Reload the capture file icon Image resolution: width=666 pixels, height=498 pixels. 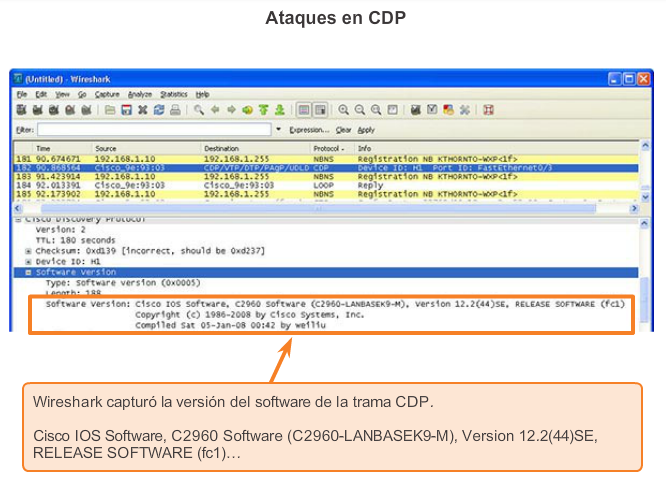[159, 110]
